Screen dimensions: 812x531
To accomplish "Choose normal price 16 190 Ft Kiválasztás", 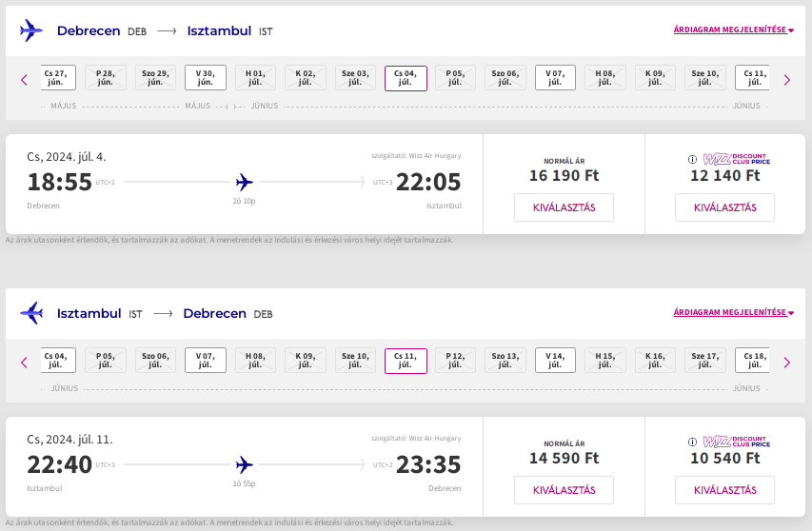I will coord(564,207).
